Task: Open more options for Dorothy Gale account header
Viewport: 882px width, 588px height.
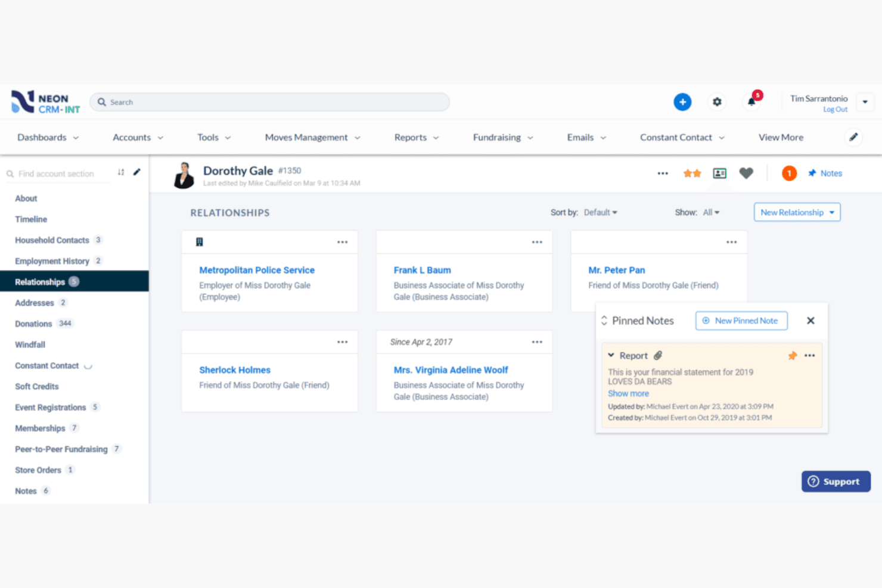Action: click(x=663, y=173)
